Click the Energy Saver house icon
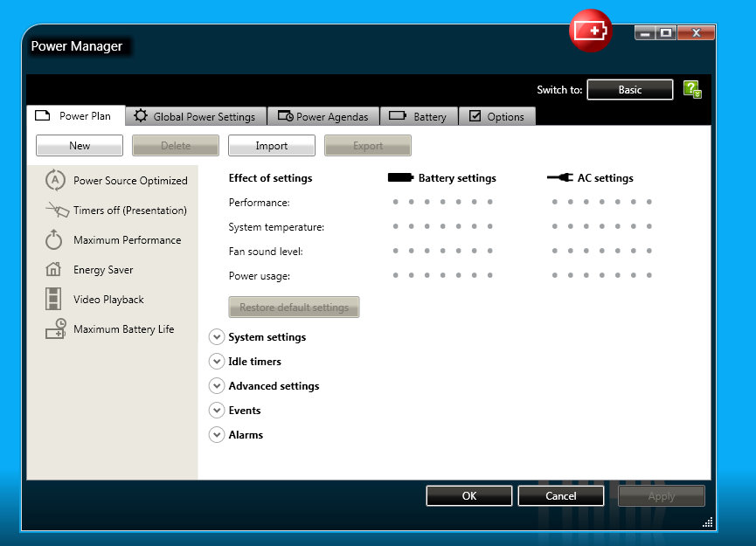The height and width of the screenshot is (546, 756). pyautogui.click(x=53, y=269)
